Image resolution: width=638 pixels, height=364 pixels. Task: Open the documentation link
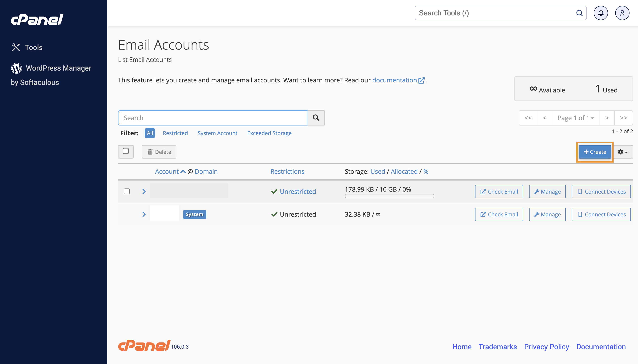395,80
